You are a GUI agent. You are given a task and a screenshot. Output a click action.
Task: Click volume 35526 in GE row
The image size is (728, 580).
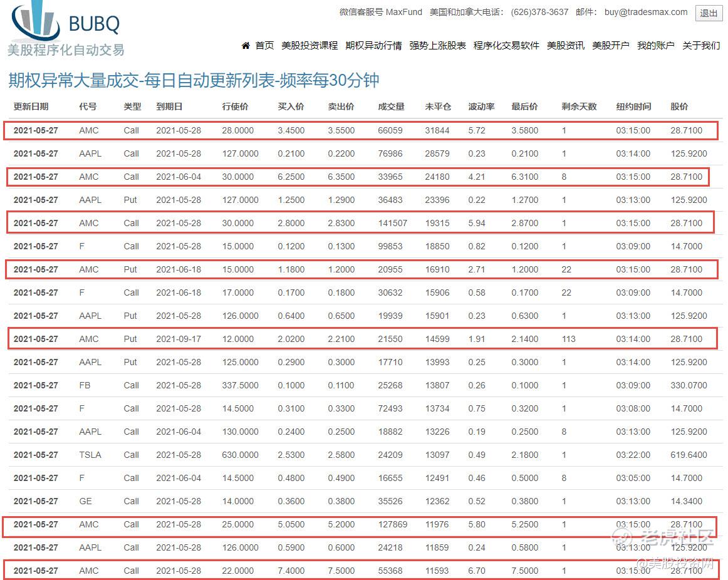tap(390, 501)
